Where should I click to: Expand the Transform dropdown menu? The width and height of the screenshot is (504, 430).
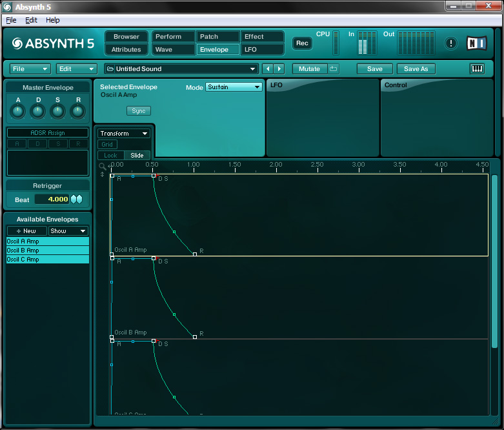coord(124,134)
